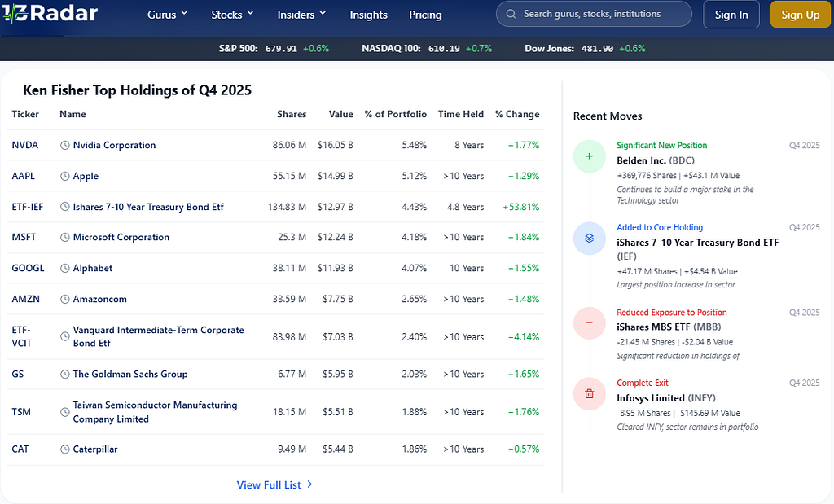The width and height of the screenshot is (834, 504).
Task: Open the Stocks dropdown menu
Action: point(232,15)
